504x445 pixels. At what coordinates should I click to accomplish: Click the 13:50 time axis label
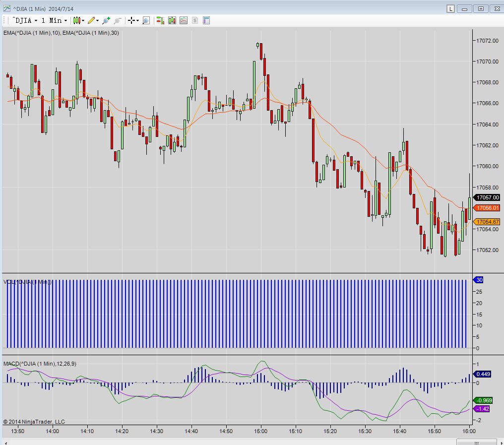[18, 431]
